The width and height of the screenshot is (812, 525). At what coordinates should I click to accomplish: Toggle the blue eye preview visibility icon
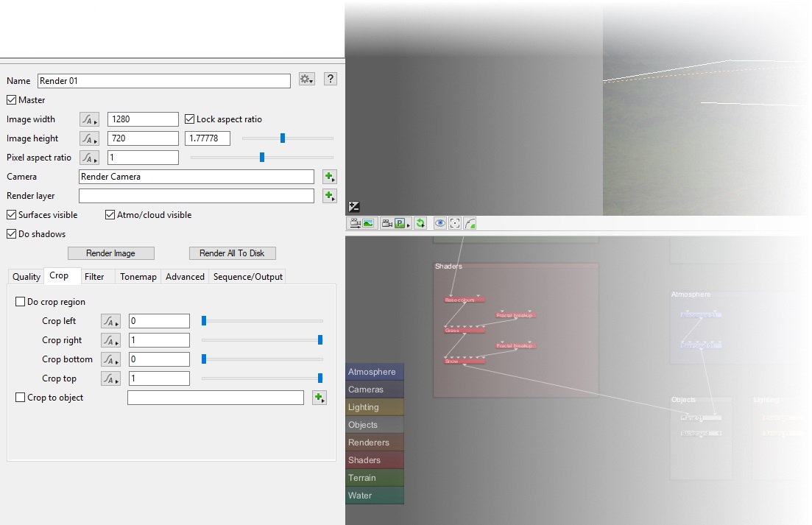[439, 224]
